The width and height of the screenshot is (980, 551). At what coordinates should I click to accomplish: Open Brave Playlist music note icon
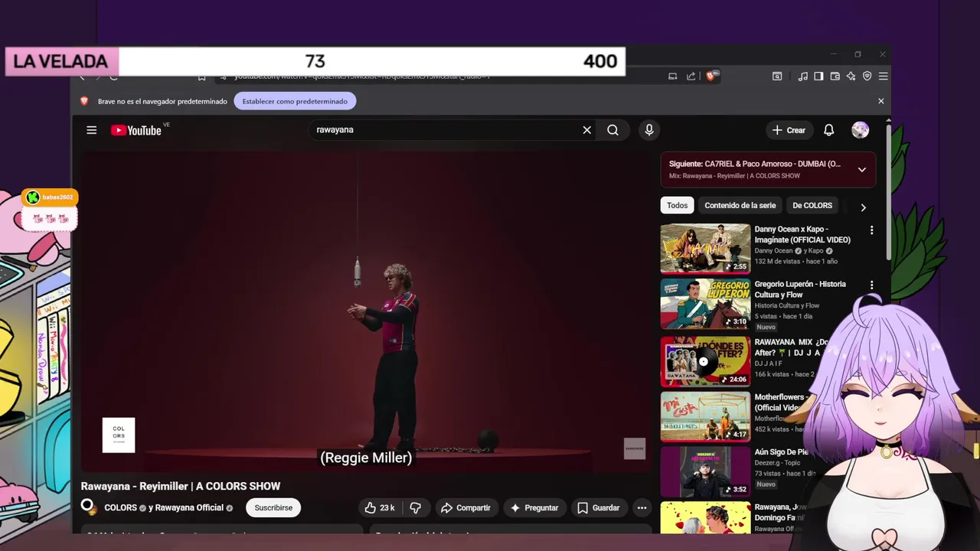[x=802, y=76]
